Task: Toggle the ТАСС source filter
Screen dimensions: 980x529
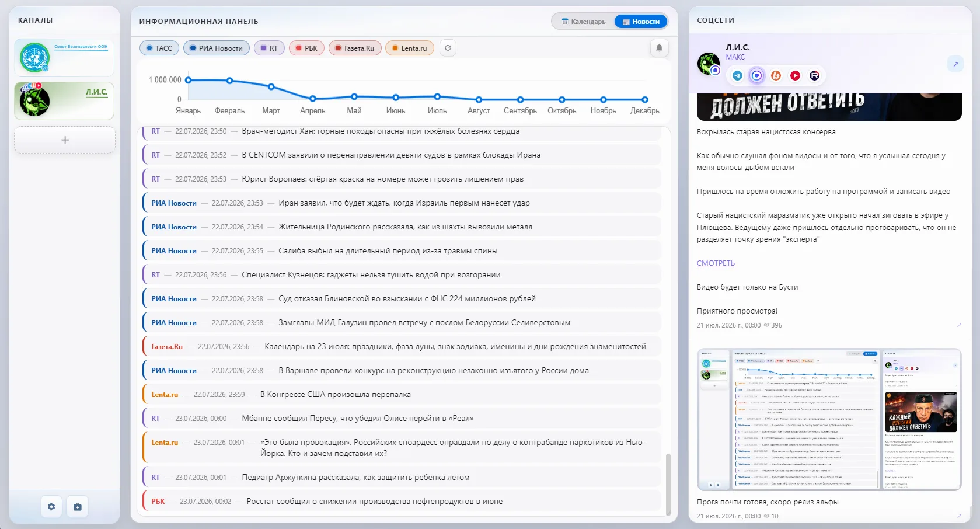Action: coord(159,48)
